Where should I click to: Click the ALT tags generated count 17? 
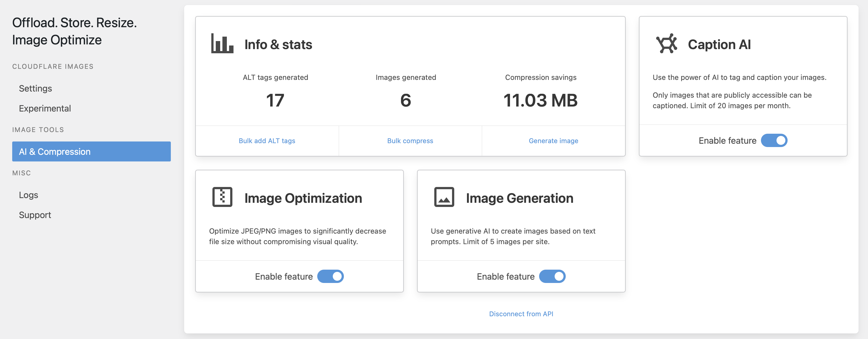point(275,100)
